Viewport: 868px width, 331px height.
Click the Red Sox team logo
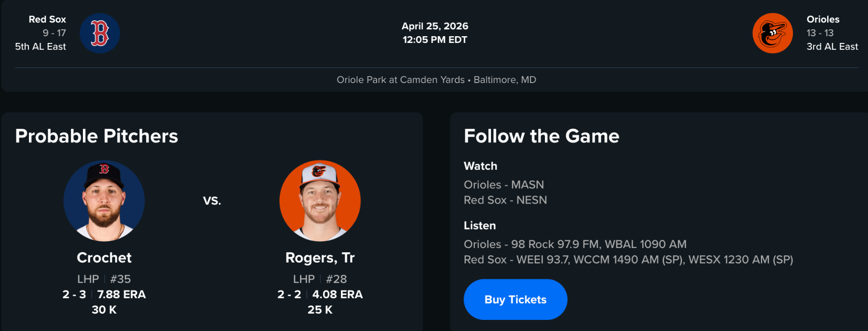point(100,33)
